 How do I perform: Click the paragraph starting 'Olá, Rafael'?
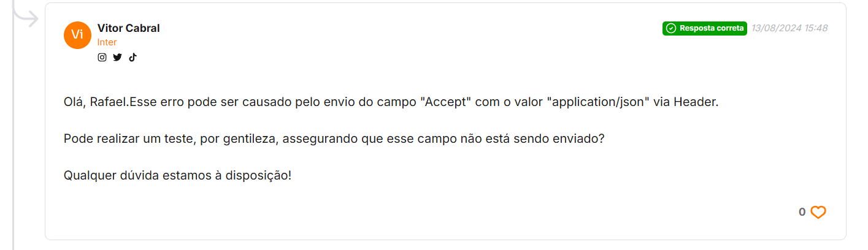tap(391, 102)
